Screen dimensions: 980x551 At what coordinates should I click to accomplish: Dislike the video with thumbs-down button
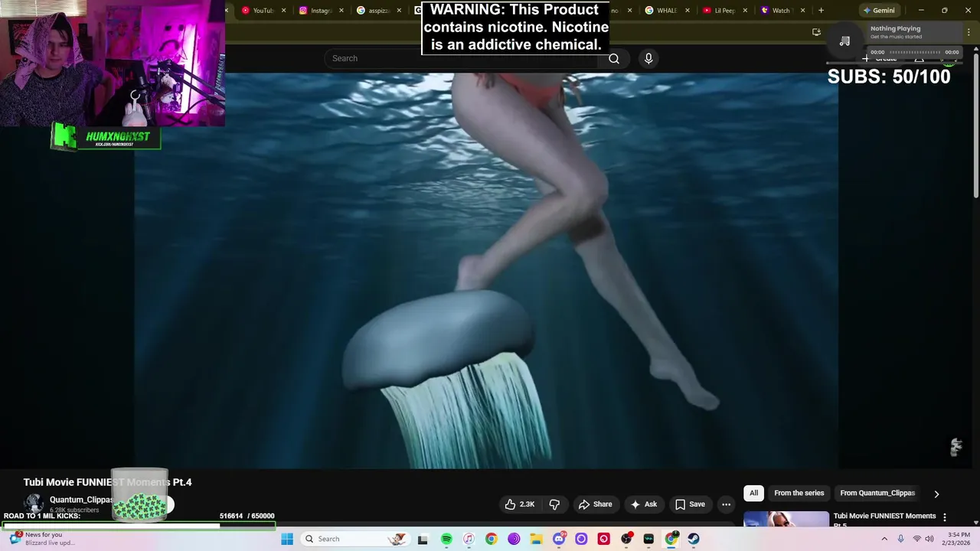(x=554, y=504)
